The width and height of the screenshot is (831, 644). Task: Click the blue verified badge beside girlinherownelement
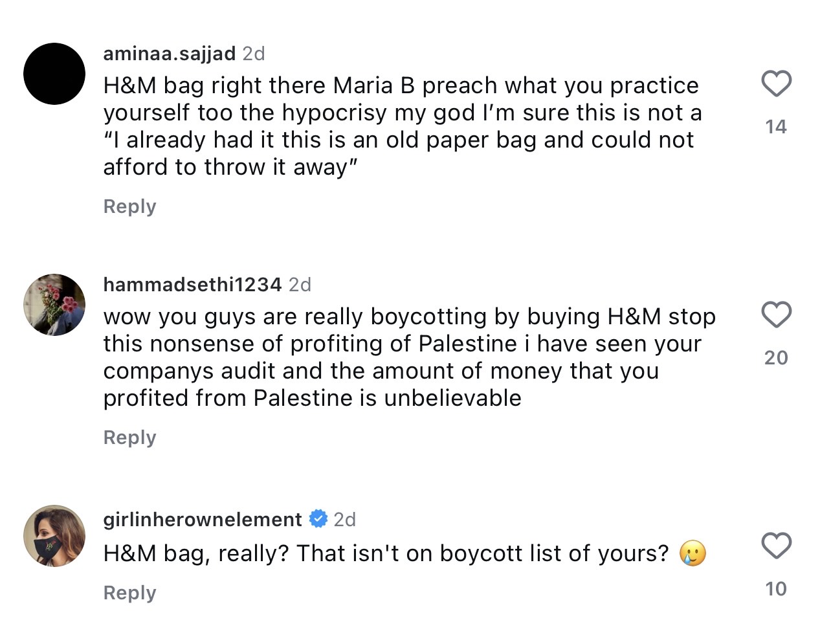click(x=318, y=519)
